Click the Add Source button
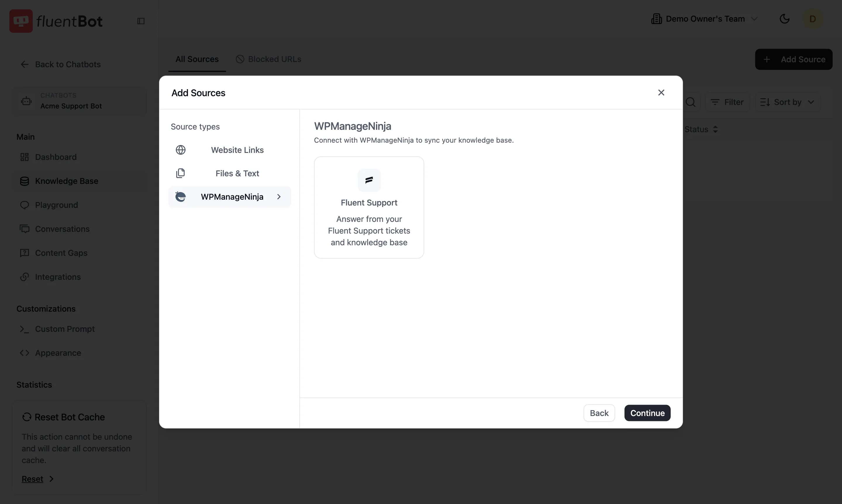Screen dimensions: 842x504 coord(793,59)
